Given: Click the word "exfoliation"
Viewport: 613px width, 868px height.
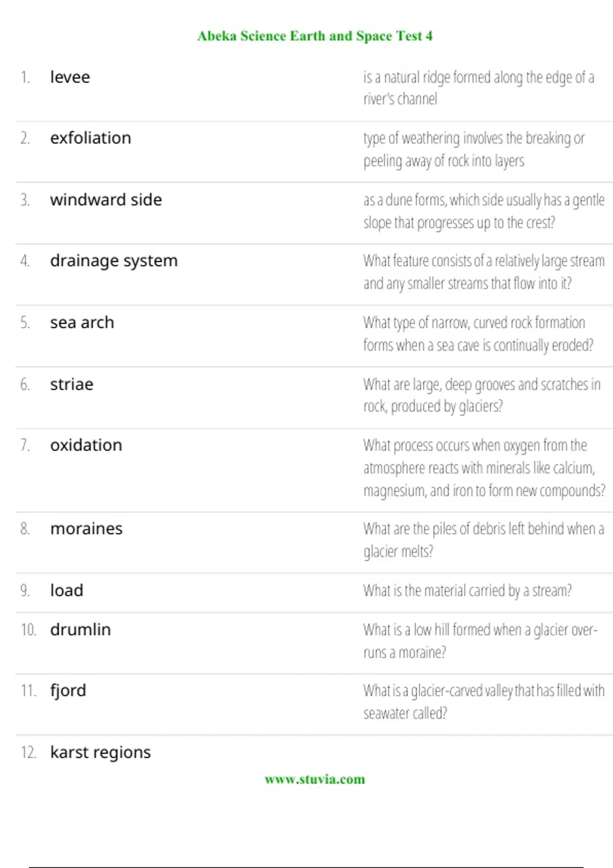Looking at the screenshot, I should [90, 138].
